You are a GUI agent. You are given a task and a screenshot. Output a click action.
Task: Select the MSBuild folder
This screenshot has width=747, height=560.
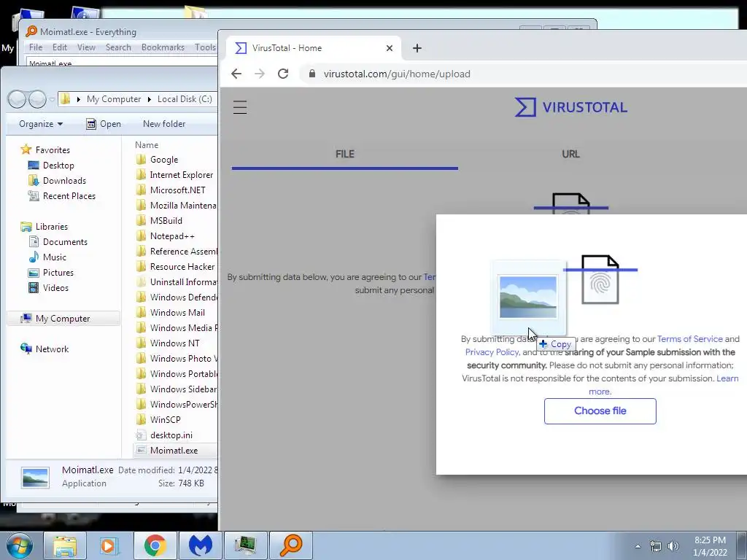point(159,220)
